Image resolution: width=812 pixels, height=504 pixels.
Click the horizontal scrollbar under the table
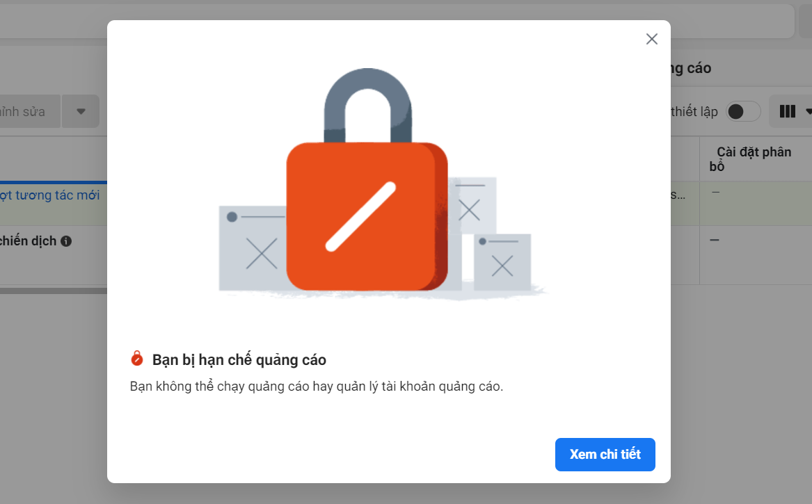(54, 291)
